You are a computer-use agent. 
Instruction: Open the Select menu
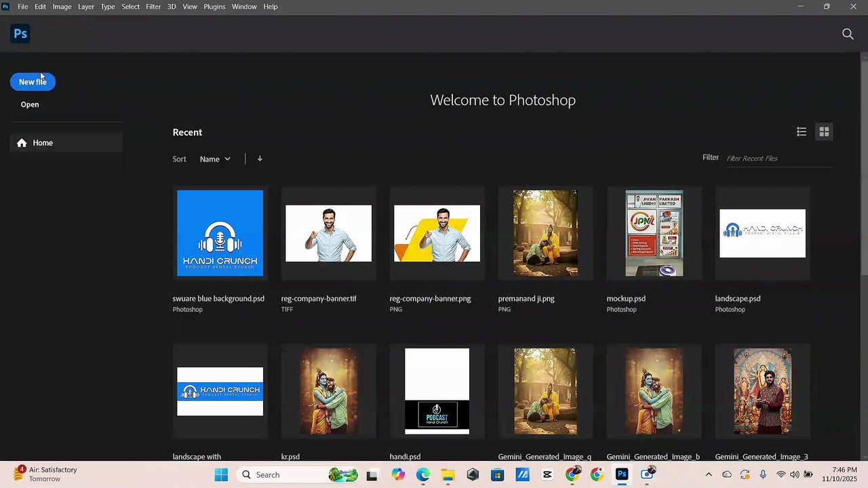point(131,6)
